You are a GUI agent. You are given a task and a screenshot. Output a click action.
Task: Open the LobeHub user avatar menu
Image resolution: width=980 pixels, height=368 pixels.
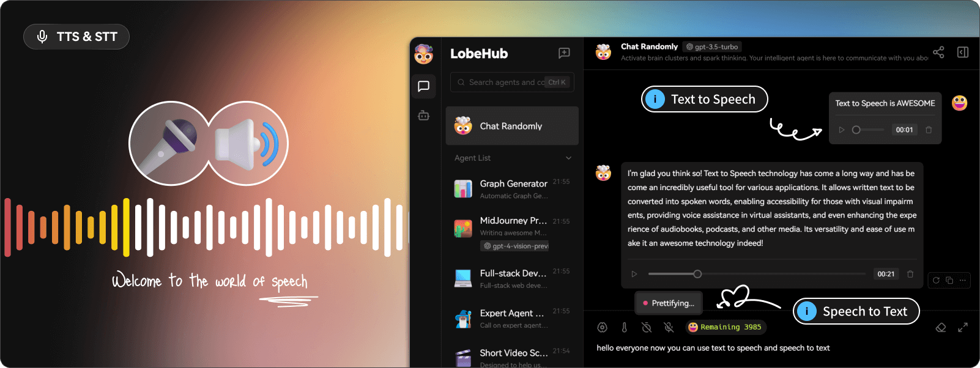(423, 54)
